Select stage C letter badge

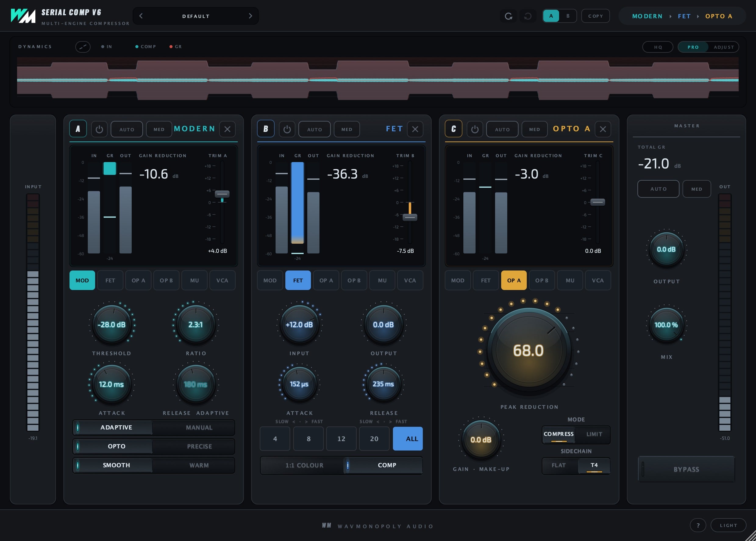pos(454,129)
